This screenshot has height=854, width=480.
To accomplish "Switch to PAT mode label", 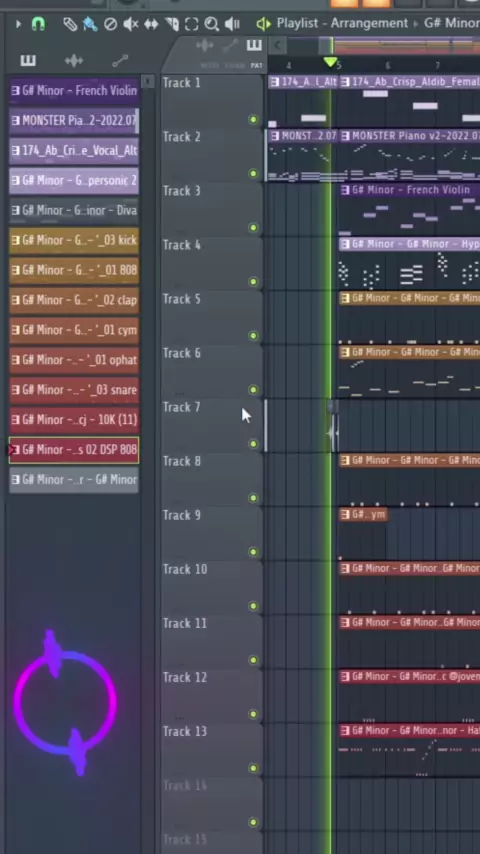I will 256,66.
